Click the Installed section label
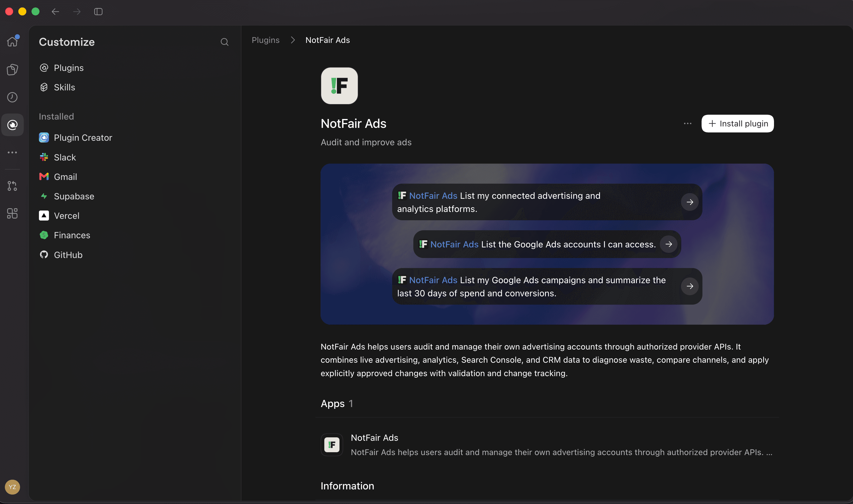Screen dimensions: 853x504 pyautogui.click(x=56, y=116)
